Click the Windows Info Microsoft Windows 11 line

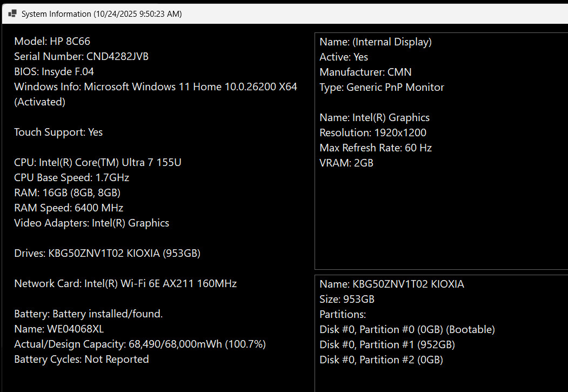click(156, 87)
